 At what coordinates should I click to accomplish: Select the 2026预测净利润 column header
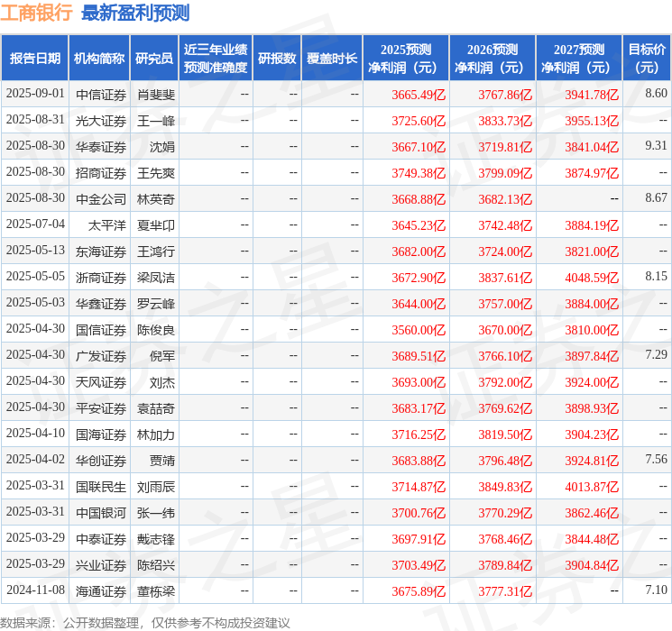(x=492, y=59)
